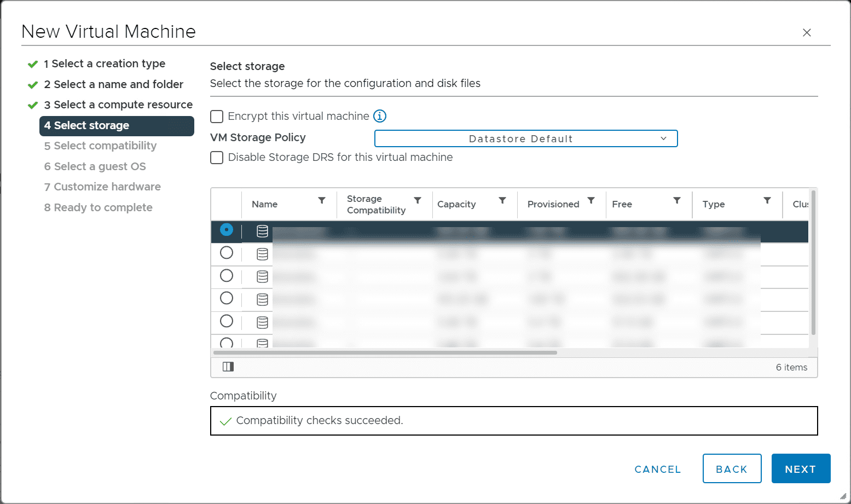Choose the third datastore radio button
Screen dimensions: 851x504
click(227, 276)
